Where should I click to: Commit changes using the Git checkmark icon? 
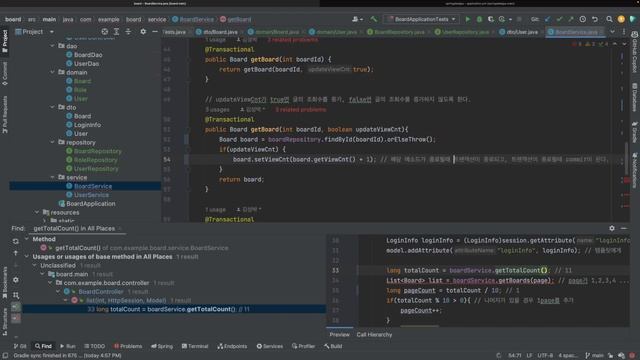coord(559,19)
